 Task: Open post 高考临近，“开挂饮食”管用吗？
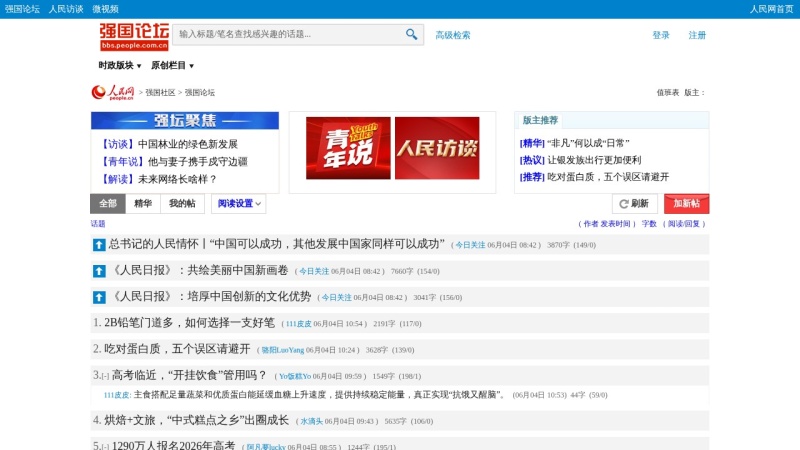click(189, 375)
